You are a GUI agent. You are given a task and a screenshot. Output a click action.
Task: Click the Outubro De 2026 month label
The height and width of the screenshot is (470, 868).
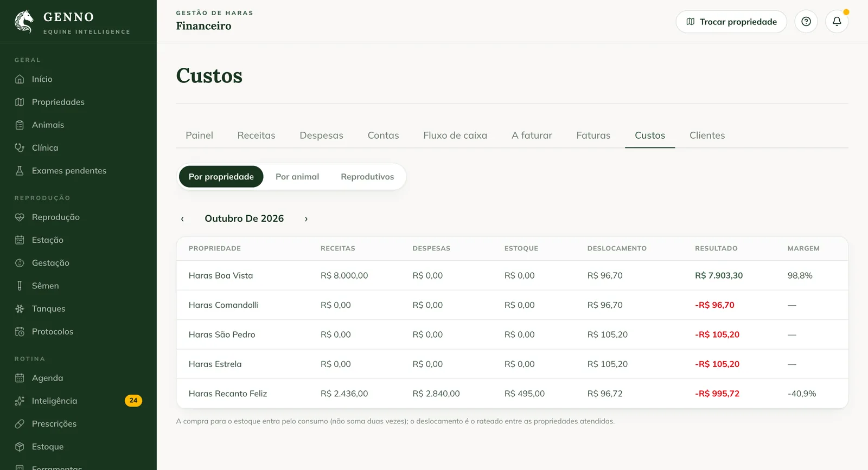[x=244, y=218]
